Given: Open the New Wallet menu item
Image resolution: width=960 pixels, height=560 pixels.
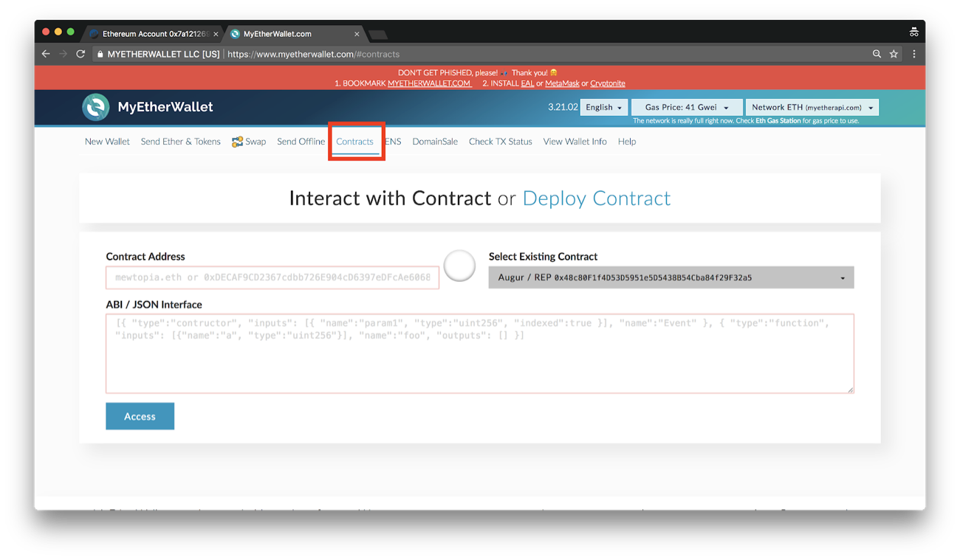Looking at the screenshot, I should [x=107, y=142].
